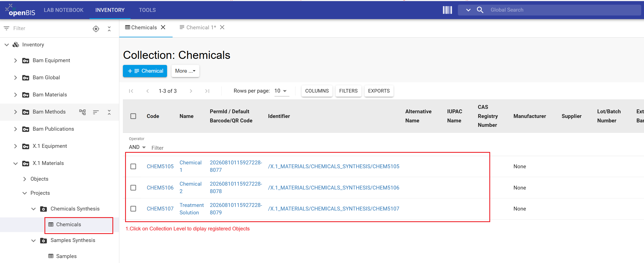Go to next page of table
This screenshot has height=263, width=644.
tap(191, 91)
